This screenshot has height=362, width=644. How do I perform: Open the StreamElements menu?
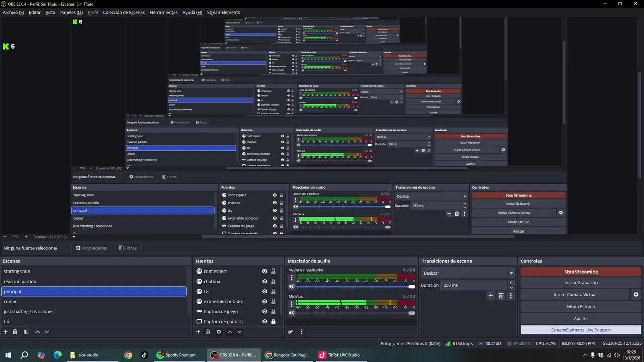point(223,12)
